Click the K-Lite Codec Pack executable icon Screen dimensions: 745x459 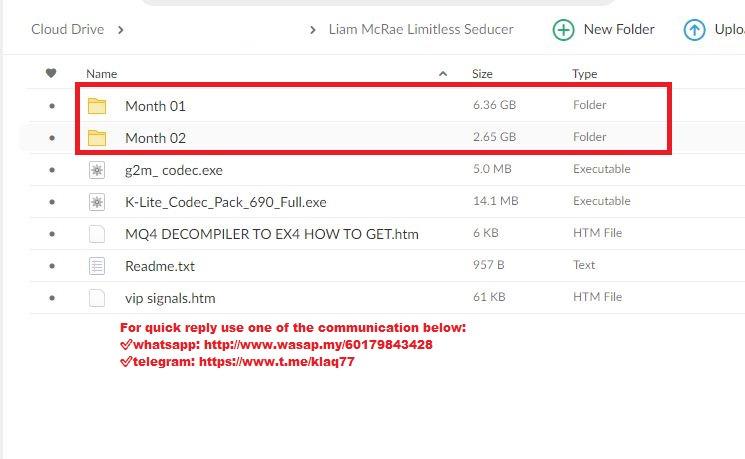pyautogui.click(x=97, y=202)
